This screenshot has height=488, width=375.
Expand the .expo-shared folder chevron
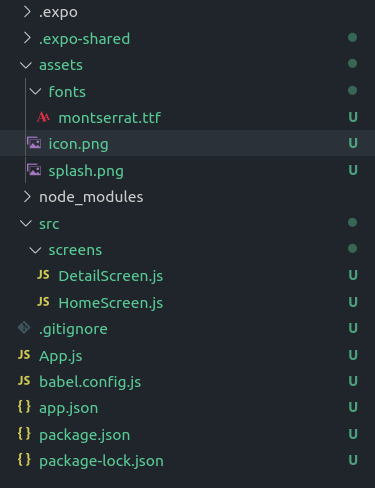click(27, 38)
